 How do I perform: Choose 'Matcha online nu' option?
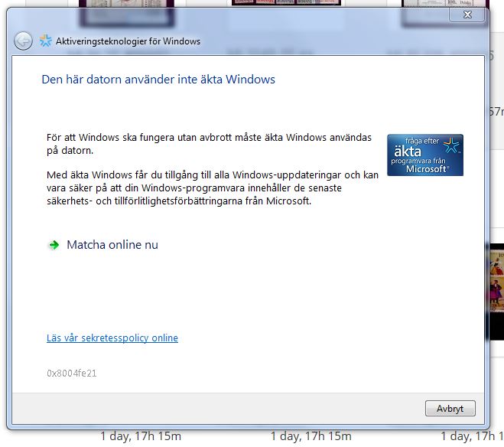[x=112, y=245]
